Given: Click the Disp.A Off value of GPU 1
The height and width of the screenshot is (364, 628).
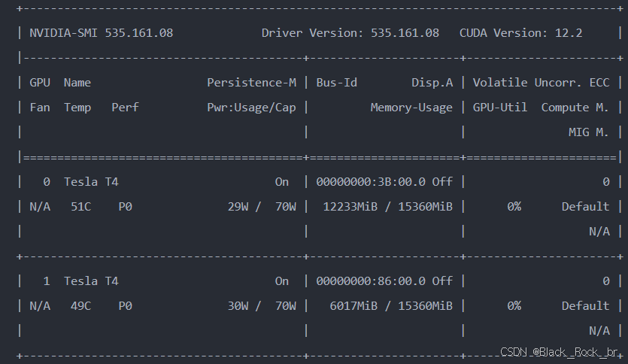Looking at the screenshot, I should [442, 281].
